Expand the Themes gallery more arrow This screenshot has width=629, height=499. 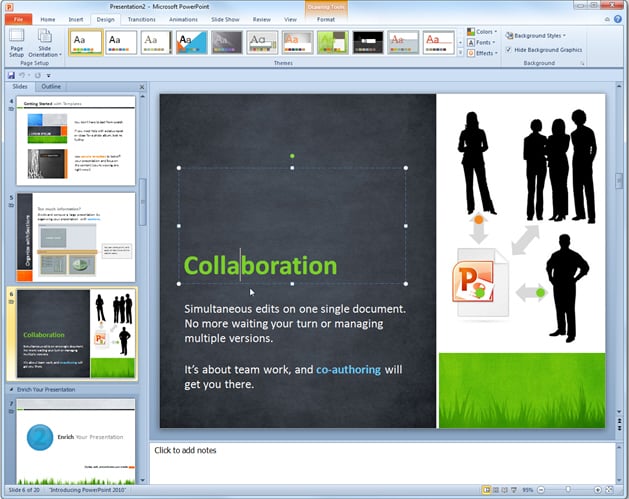[460, 53]
